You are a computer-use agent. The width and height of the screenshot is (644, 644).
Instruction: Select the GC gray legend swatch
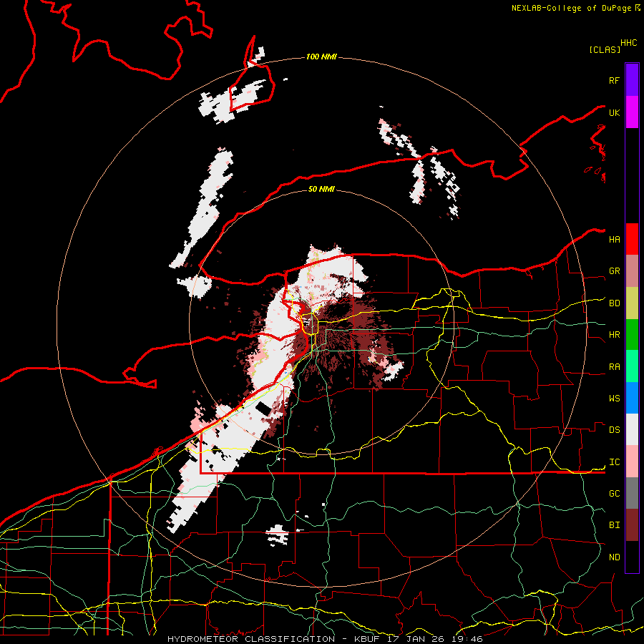[632, 493]
